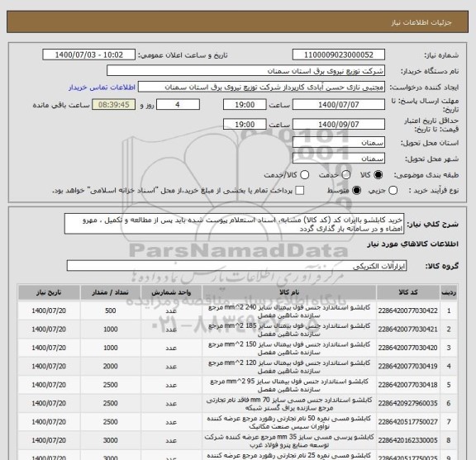Click the remaining days field showing 4
Image resolution: width=476 pixels, height=460 pixels.
pos(178,105)
